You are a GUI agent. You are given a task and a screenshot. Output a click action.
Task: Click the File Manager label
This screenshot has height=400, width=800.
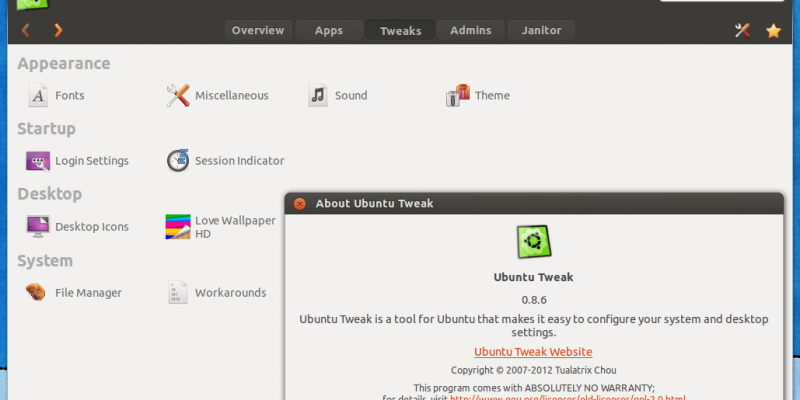click(x=88, y=293)
